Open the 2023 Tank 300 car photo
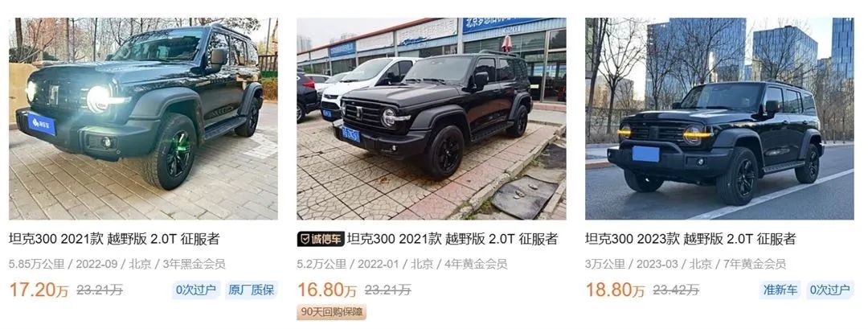Image resolution: width=868 pixels, height=329 pixels. click(719, 118)
